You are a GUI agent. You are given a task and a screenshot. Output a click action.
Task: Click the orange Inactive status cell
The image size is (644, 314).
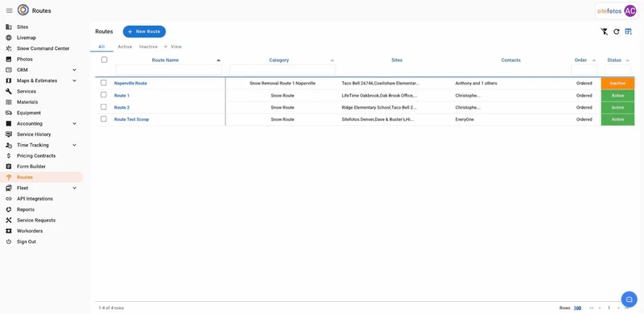coord(617,83)
